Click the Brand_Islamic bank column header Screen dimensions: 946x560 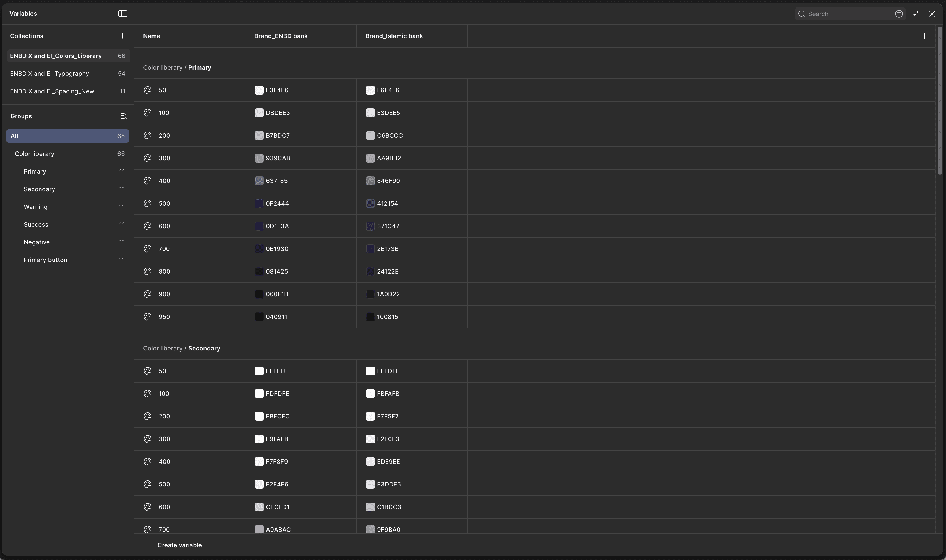click(394, 36)
